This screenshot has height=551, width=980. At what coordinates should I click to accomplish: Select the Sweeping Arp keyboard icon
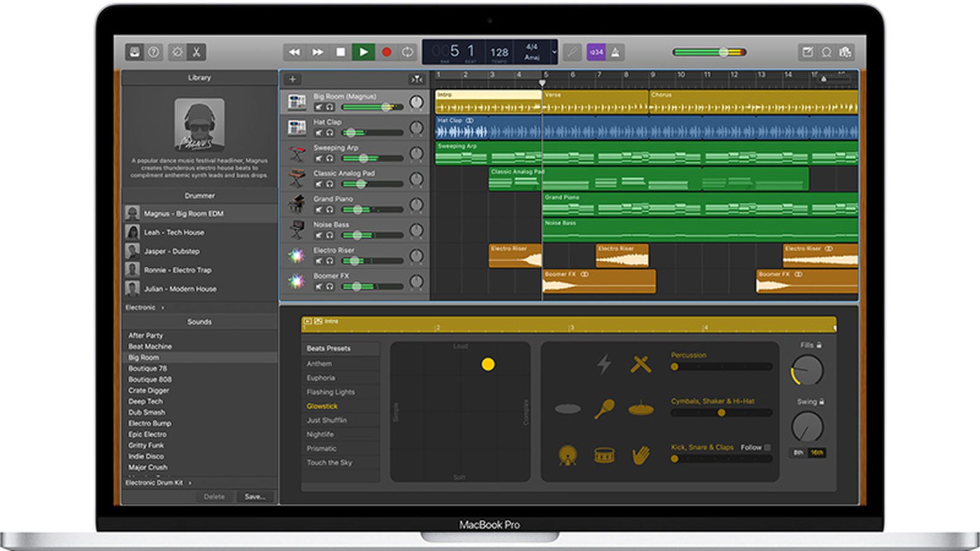(x=297, y=153)
